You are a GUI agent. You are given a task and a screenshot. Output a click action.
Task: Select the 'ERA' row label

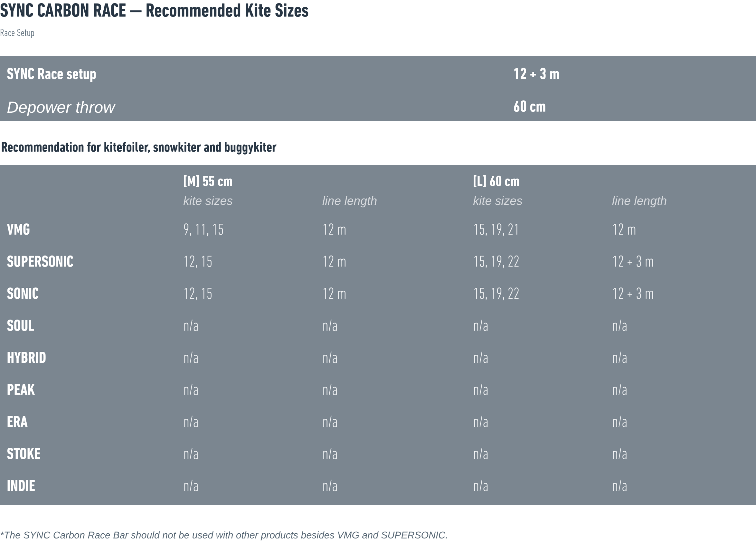tap(17, 422)
